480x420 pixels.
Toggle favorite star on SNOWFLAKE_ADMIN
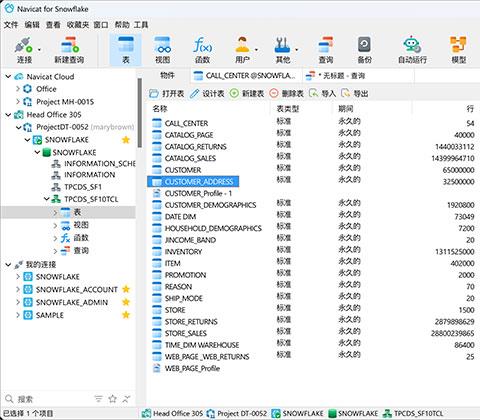tap(126, 302)
